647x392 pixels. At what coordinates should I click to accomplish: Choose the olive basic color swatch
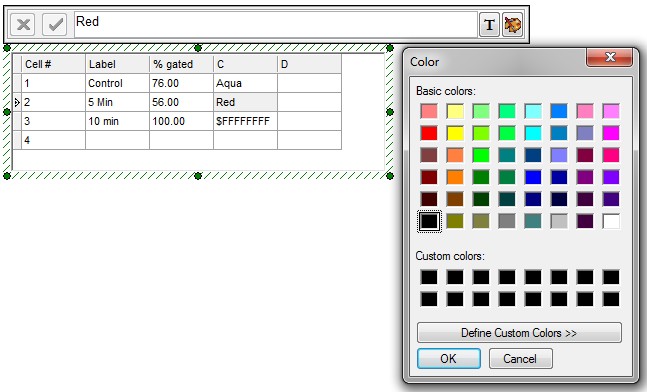[x=455, y=221]
